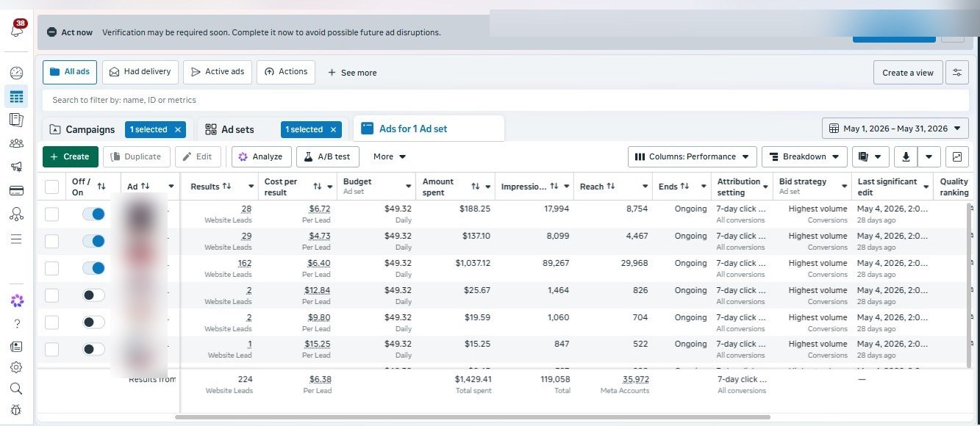Open the sidebar settings gear icon
The image size is (980, 426).
[x=16, y=367]
